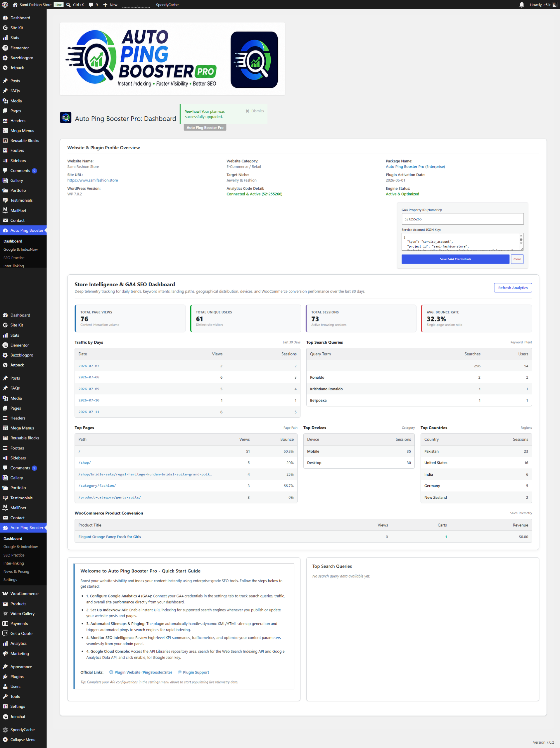Viewport: 560px width, 748px height.
Task: Click the Products icon in the sidebar
Action: 5,604
